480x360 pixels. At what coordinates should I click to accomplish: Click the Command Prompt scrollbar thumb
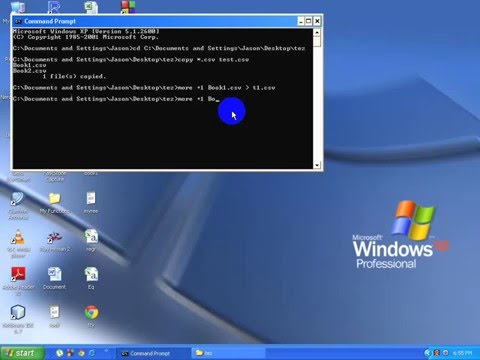click(317, 41)
